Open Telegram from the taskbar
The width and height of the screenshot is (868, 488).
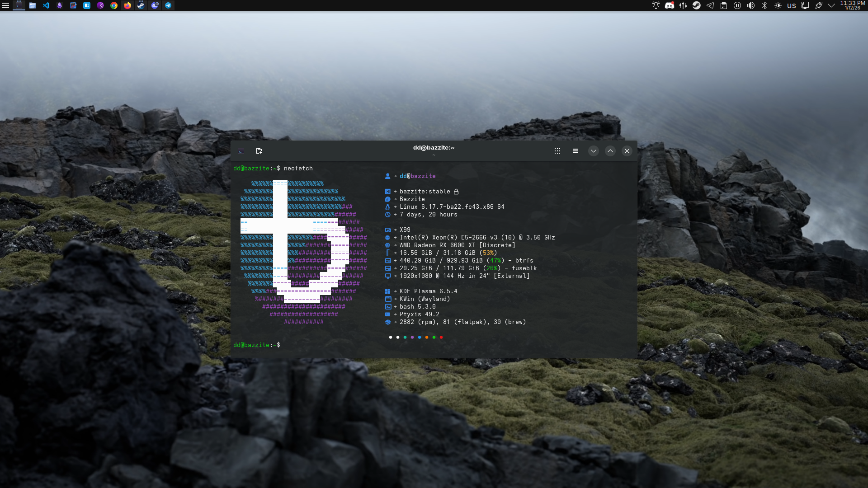click(x=168, y=5)
